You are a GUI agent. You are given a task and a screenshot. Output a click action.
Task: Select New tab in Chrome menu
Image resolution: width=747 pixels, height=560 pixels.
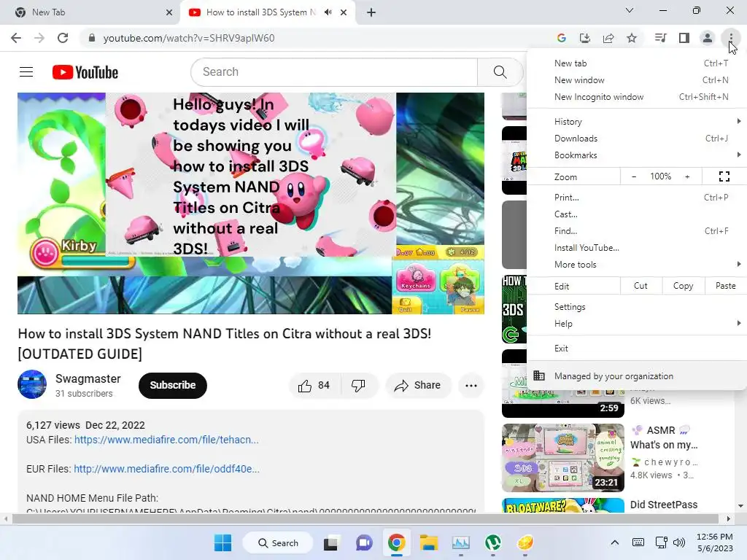[x=637, y=63]
